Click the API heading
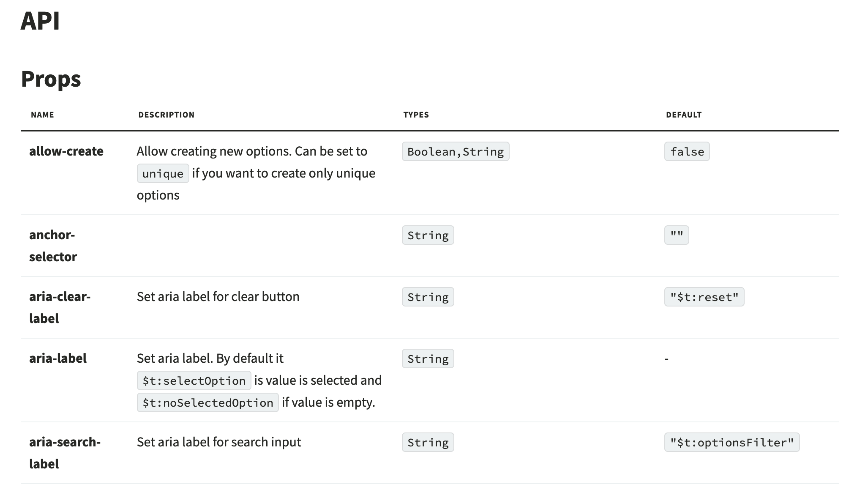 click(40, 21)
